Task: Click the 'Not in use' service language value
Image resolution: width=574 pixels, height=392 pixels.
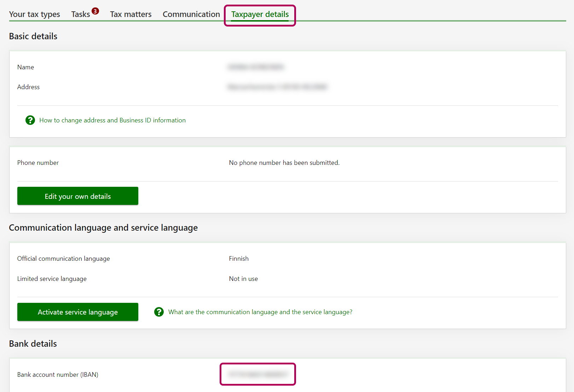Action: 243,279
